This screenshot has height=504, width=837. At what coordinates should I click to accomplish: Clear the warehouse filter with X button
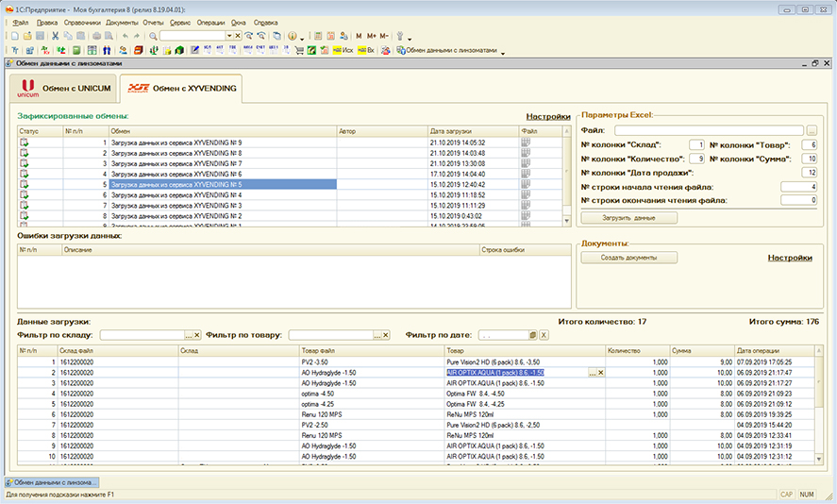197,335
